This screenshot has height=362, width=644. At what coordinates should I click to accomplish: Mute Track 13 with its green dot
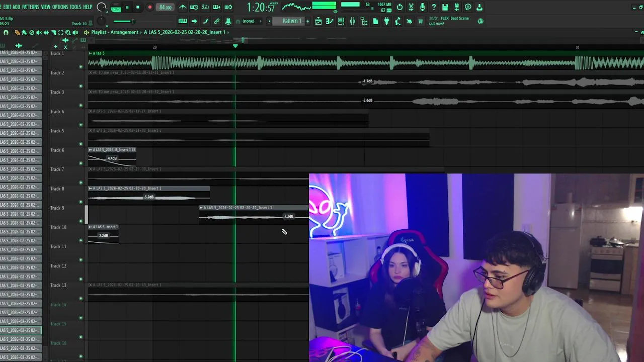[x=80, y=299]
